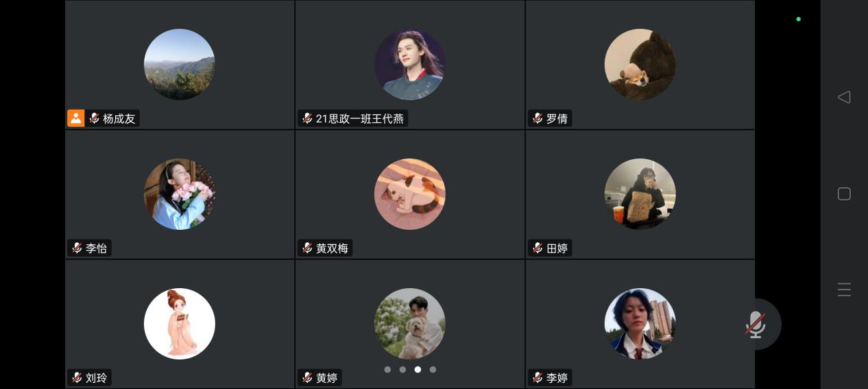Tap Android home square navigation button
868x389 pixels.
coord(844,194)
